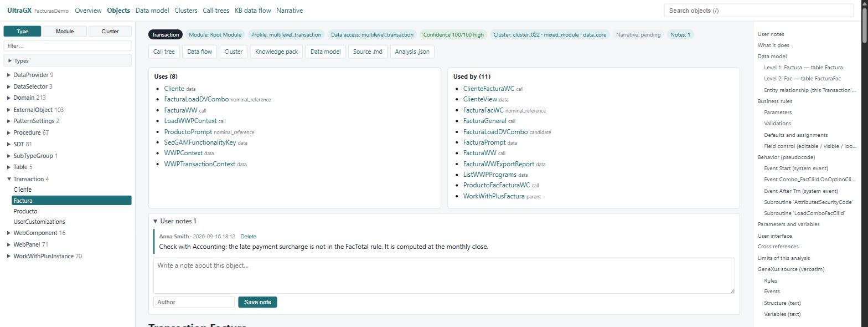Jump to GeneXus source (verbatim)

coord(791,269)
